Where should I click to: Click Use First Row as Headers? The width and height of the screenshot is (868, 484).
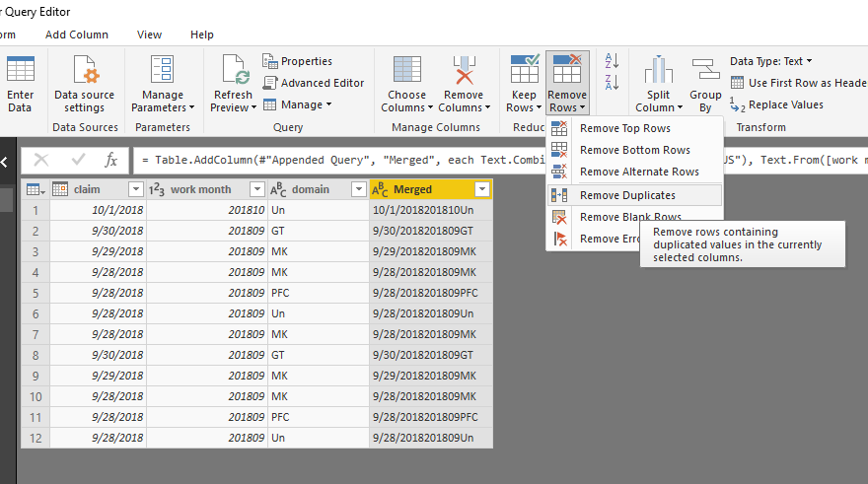pos(798,83)
